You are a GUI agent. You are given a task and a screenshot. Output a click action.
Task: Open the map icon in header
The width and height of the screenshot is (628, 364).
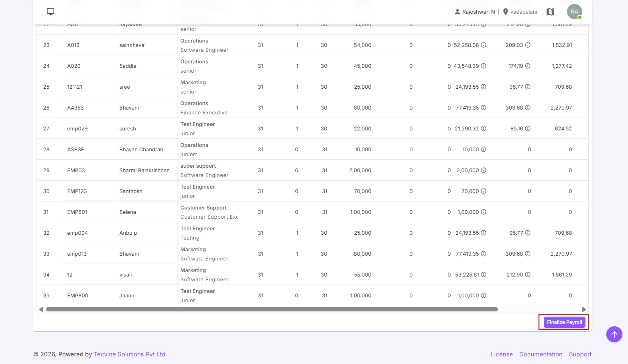point(551,12)
